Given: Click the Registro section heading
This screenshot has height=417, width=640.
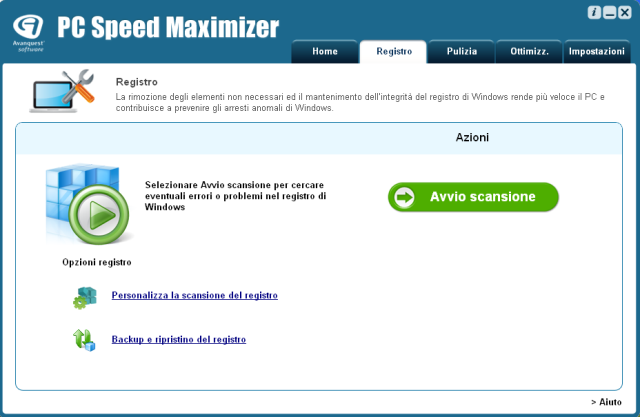Looking at the screenshot, I should coord(137,82).
